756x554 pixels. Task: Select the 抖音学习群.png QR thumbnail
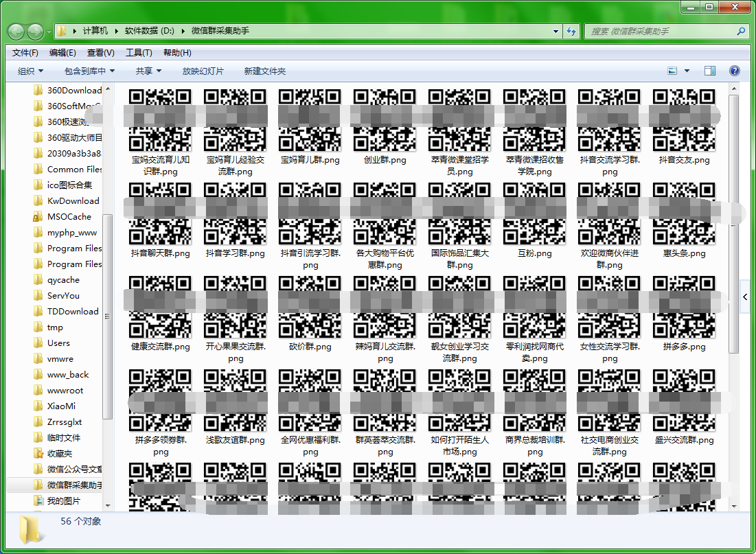(236, 213)
